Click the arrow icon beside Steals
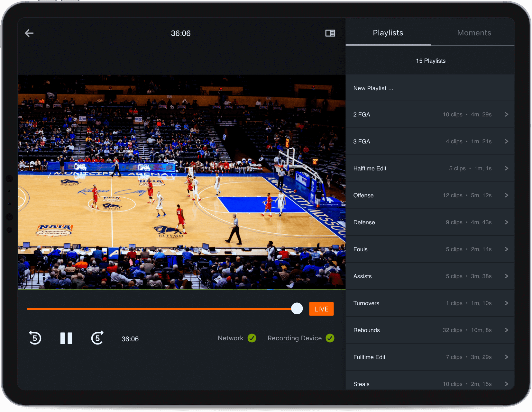 click(x=506, y=384)
